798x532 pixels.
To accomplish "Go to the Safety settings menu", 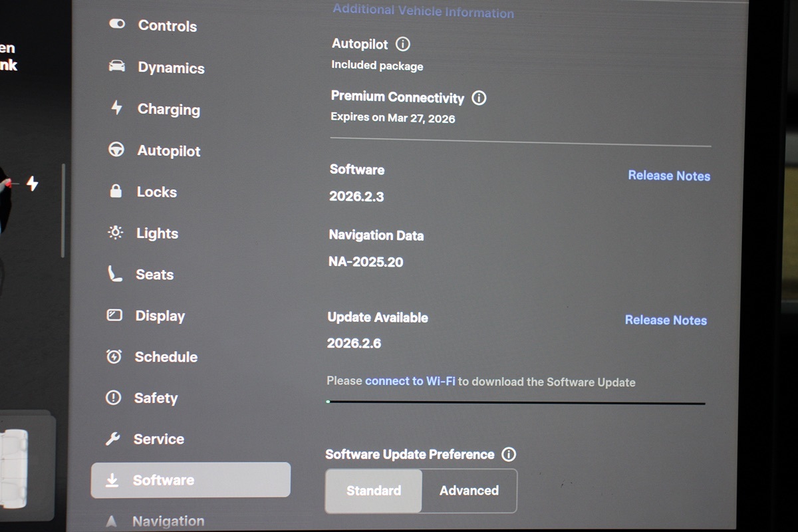I will 156,398.
